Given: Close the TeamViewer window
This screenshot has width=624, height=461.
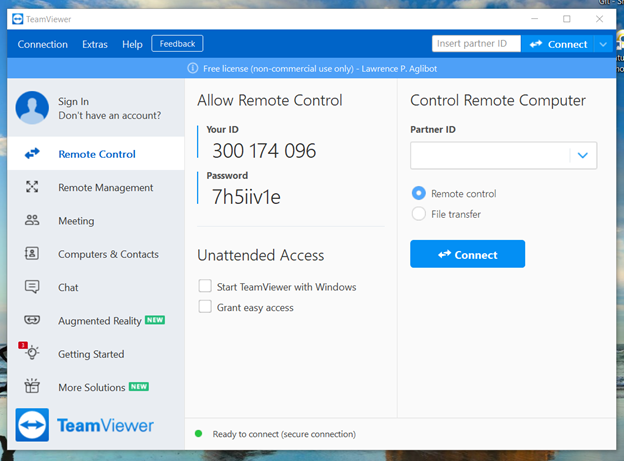Looking at the screenshot, I should pyautogui.click(x=599, y=19).
